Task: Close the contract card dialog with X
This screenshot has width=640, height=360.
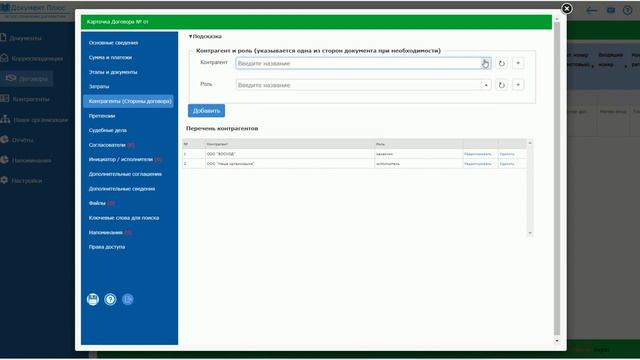Action: (567, 9)
